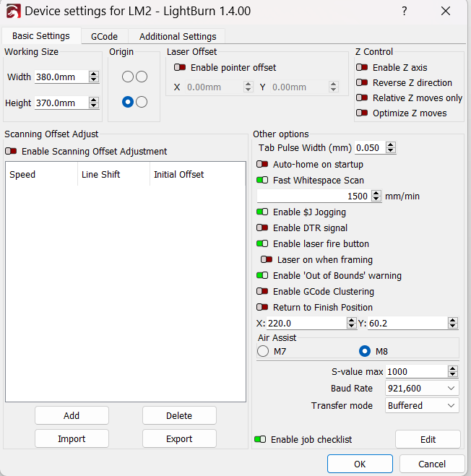Click the Cancel button
471x476 pixels.
[x=432, y=464]
